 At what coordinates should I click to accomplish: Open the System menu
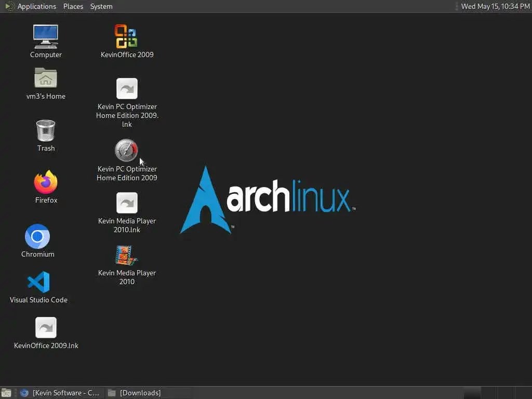click(x=101, y=6)
